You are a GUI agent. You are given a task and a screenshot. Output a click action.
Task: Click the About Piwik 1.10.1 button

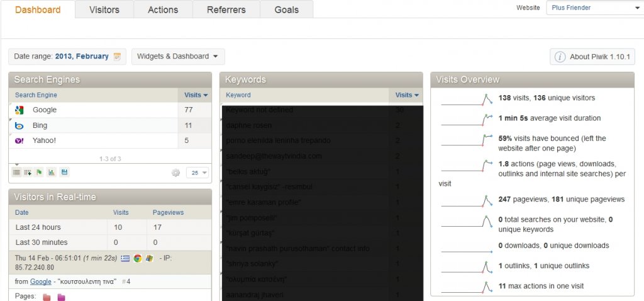point(592,57)
